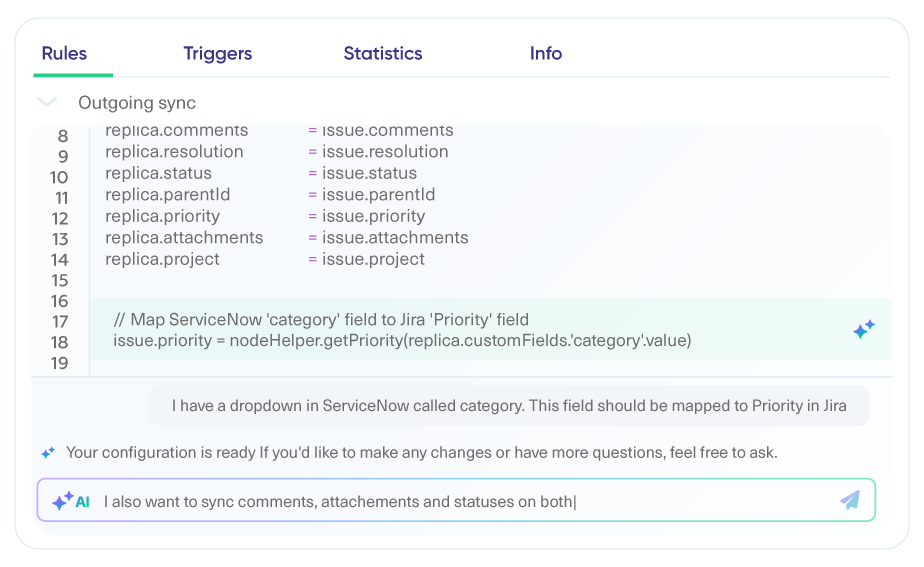Click inside the AI chat input field
This screenshot has width=924, height=567.
(460, 501)
